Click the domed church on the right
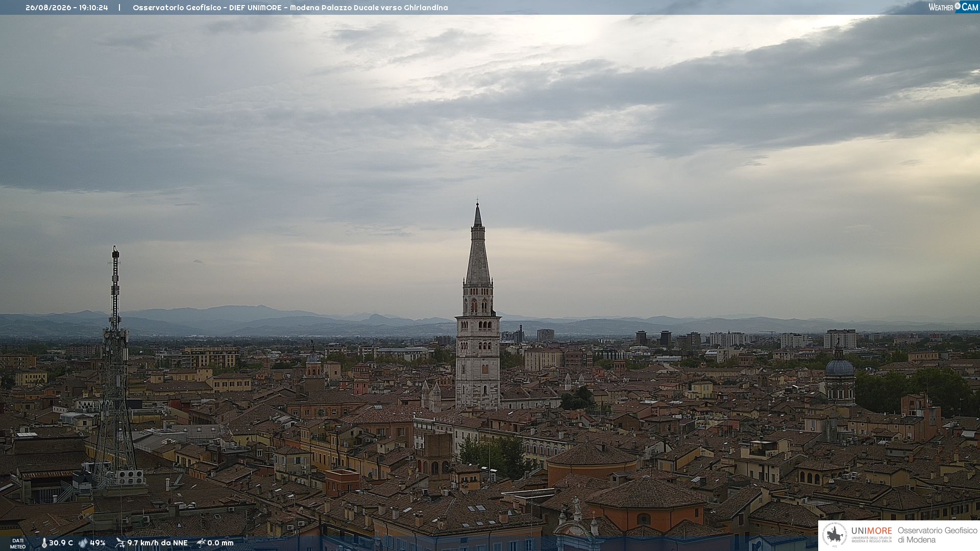This screenshot has height=551, width=980. pos(840,375)
